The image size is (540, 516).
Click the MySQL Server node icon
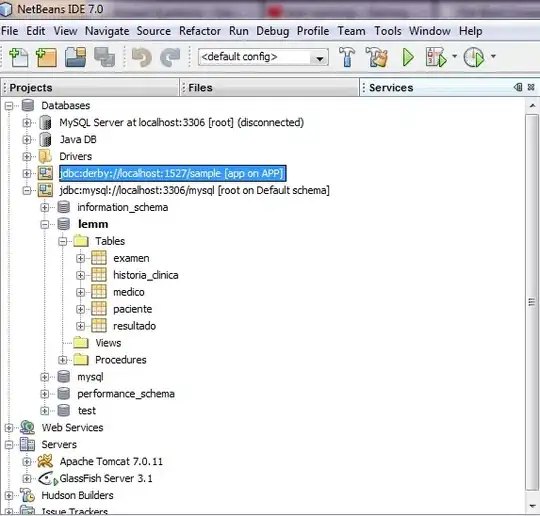coord(45,123)
